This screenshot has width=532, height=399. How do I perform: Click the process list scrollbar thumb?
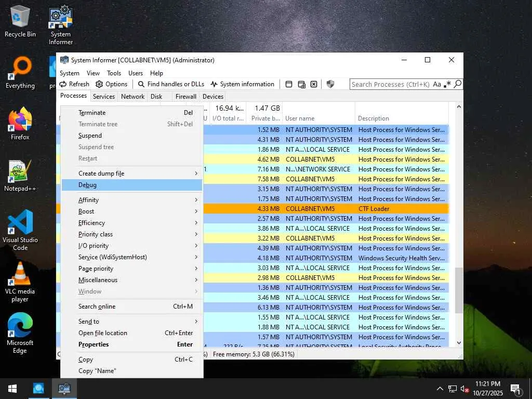point(459,290)
